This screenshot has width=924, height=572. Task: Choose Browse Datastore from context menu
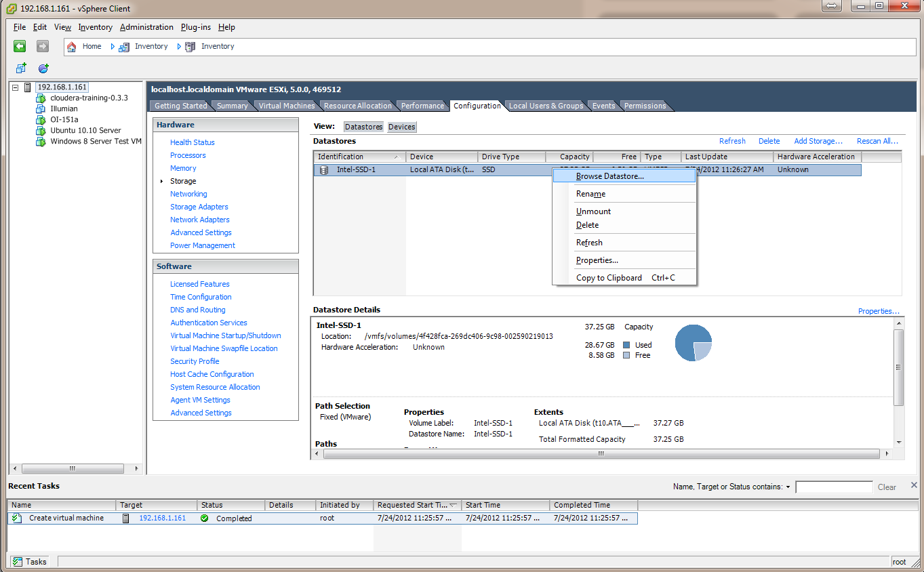[x=609, y=176]
